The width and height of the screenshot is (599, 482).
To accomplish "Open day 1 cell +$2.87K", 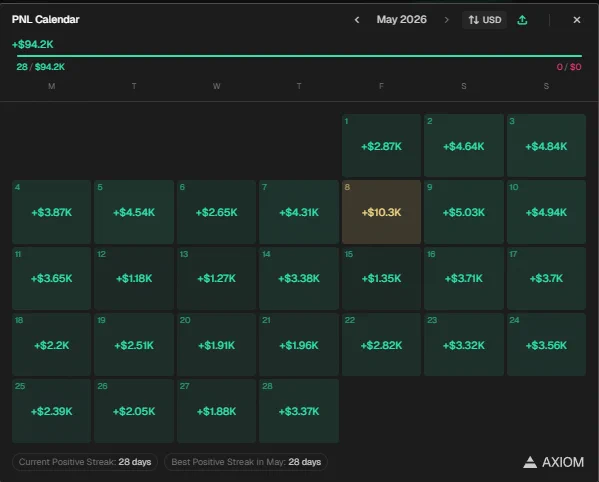I will (x=381, y=146).
